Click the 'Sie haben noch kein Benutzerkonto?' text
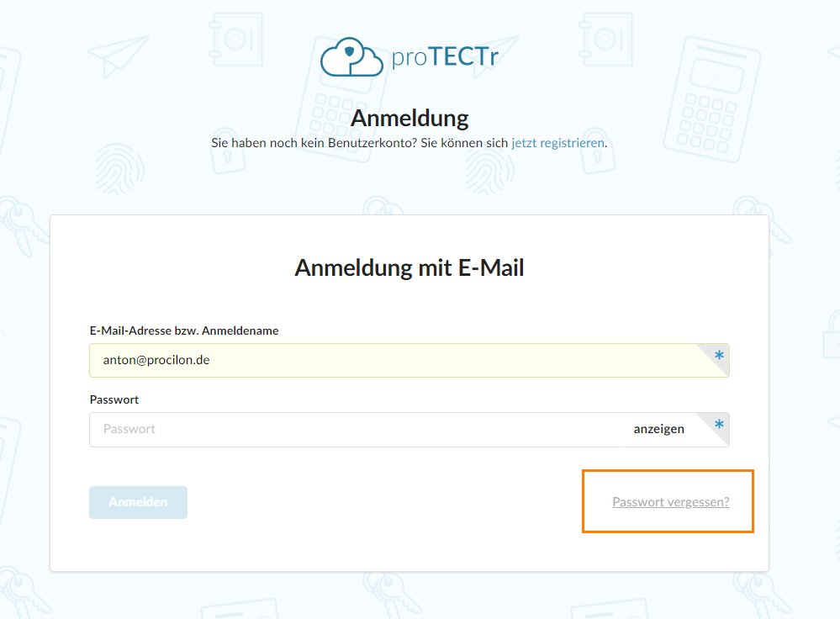840x619 pixels. [313, 143]
